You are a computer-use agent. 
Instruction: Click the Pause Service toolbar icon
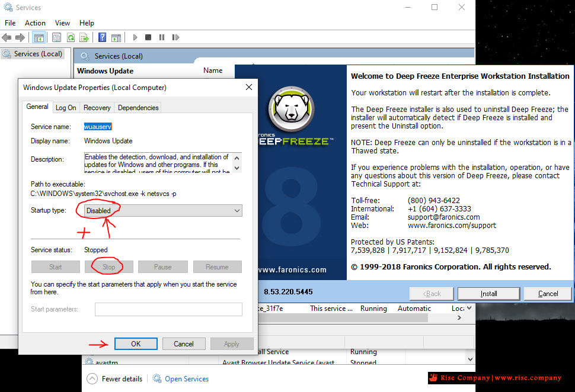pyautogui.click(x=162, y=37)
